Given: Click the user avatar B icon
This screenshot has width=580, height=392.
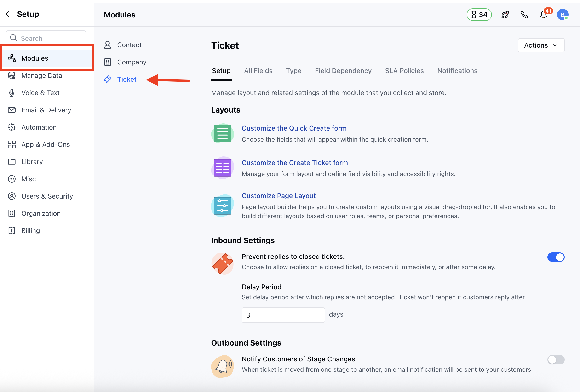Looking at the screenshot, I should 563,15.
